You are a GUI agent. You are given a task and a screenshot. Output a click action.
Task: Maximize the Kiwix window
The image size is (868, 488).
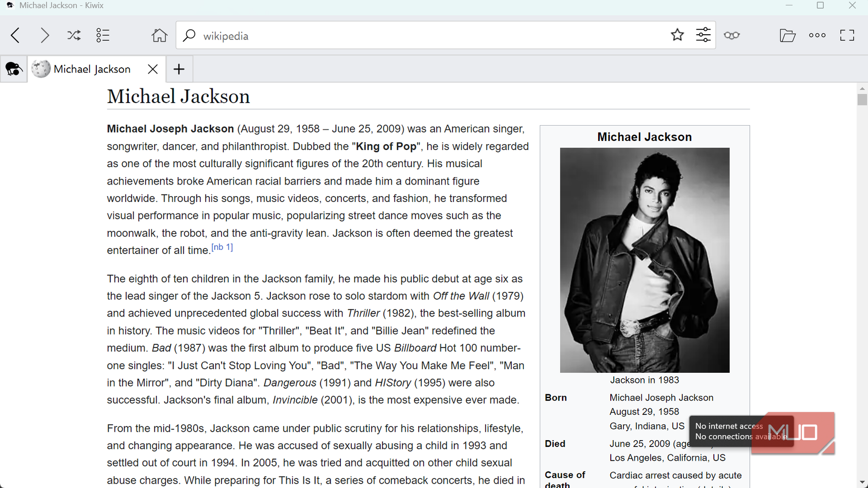(x=820, y=6)
